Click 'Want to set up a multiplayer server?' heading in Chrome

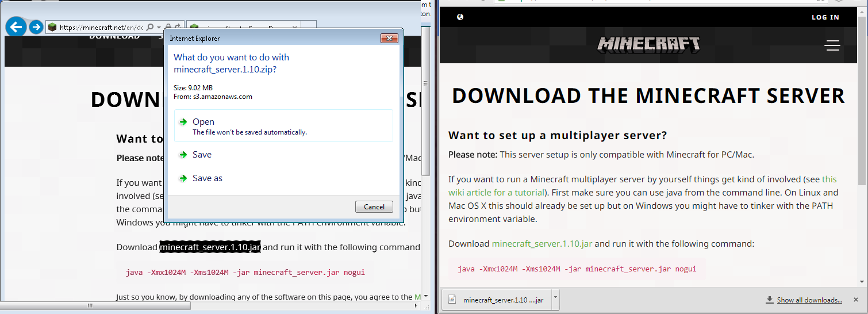(x=558, y=136)
